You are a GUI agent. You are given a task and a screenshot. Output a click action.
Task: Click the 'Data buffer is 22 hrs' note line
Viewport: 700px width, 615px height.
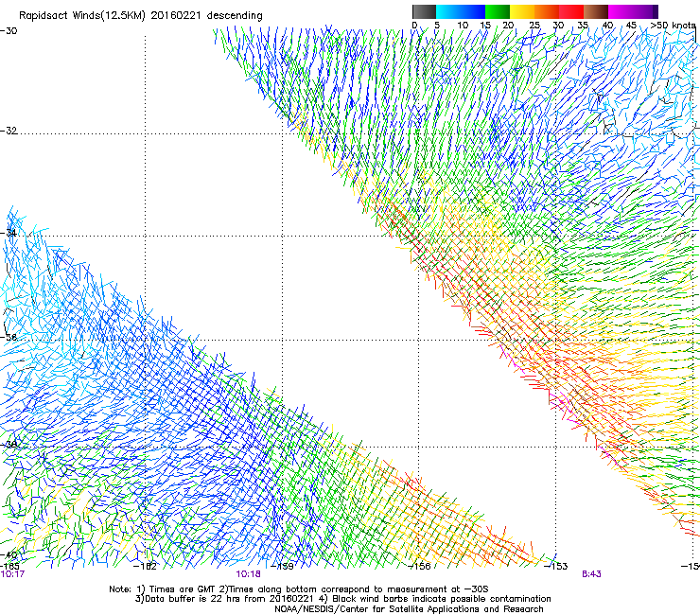click(x=343, y=599)
